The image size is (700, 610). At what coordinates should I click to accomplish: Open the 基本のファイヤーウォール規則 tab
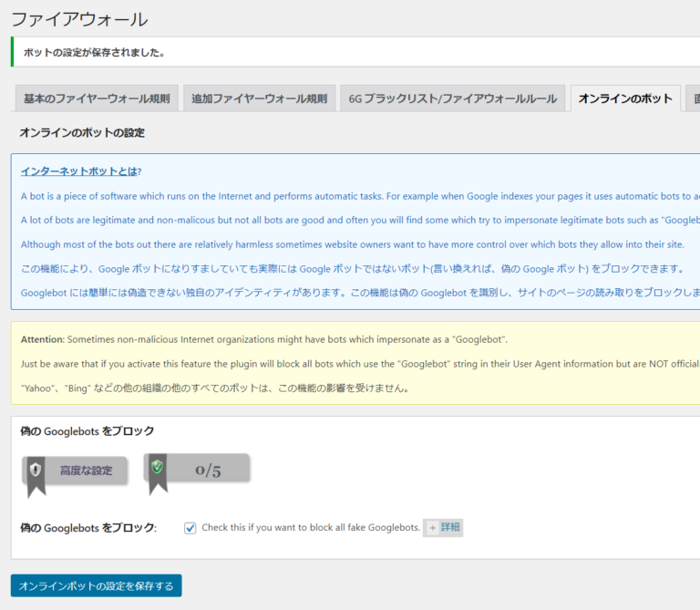(x=97, y=98)
